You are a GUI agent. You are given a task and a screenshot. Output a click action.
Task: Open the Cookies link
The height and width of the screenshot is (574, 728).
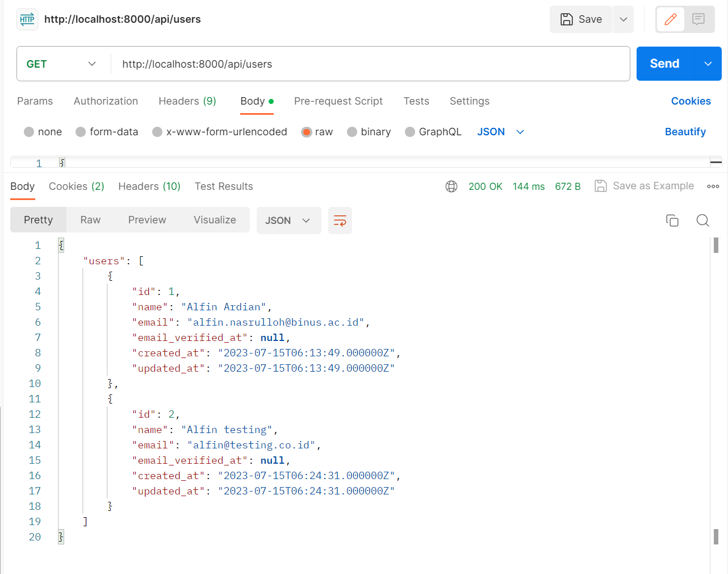coord(691,101)
